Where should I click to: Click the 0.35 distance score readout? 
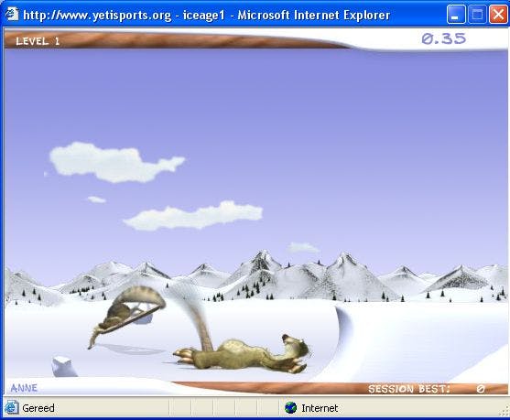click(444, 38)
